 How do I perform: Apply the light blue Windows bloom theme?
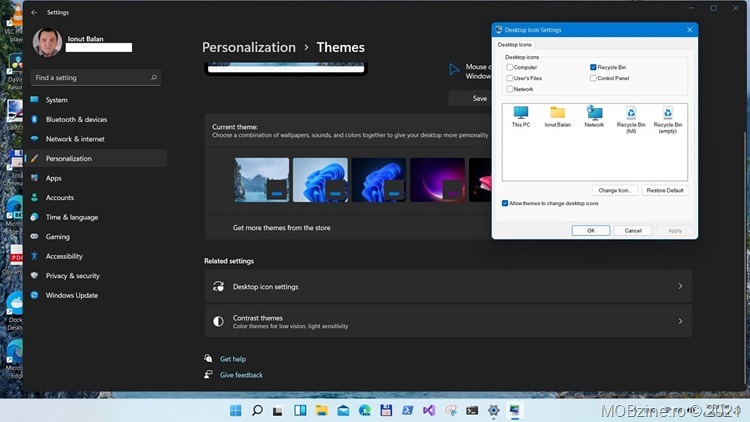(320, 180)
